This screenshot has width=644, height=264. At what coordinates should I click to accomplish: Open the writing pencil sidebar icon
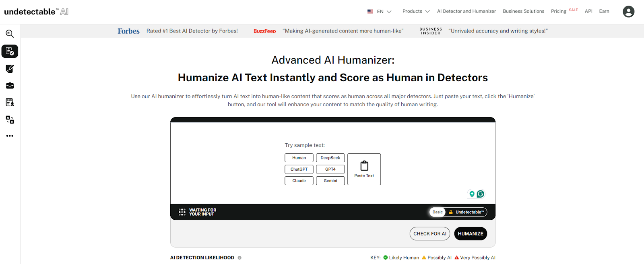pyautogui.click(x=10, y=69)
